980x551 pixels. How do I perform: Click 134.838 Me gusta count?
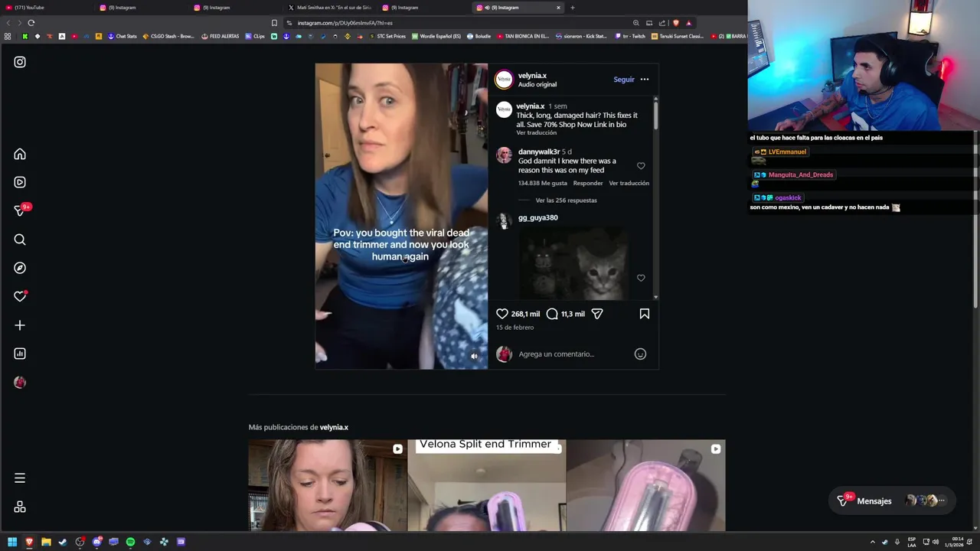click(x=543, y=183)
